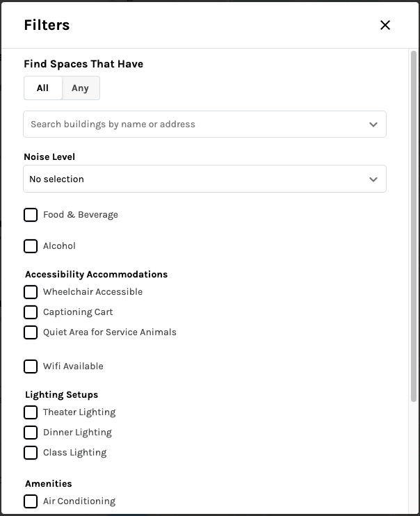Click the Noise Level chevron arrow
The image size is (420, 516).
(x=373, y=179)
